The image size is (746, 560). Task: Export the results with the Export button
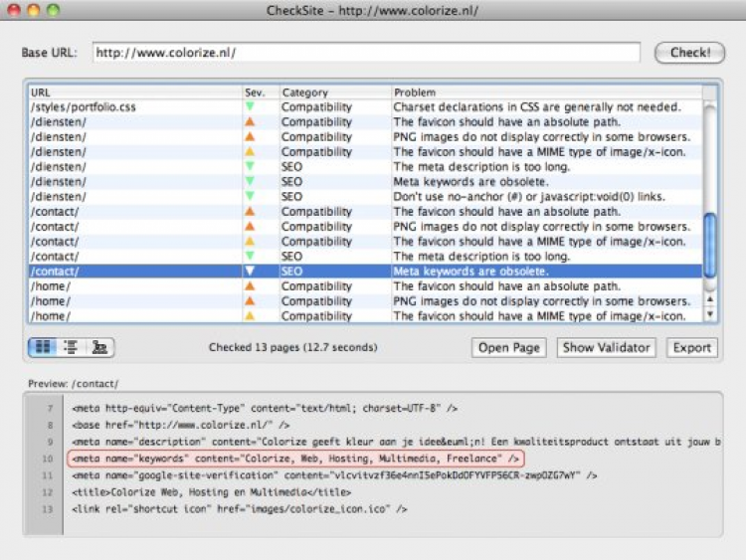(691, 347)
